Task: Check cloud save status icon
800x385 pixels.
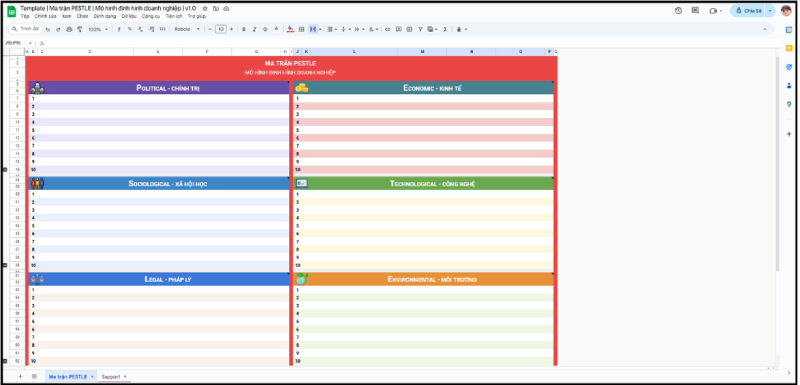Action: pyautogui.click(x=226, y=9)
